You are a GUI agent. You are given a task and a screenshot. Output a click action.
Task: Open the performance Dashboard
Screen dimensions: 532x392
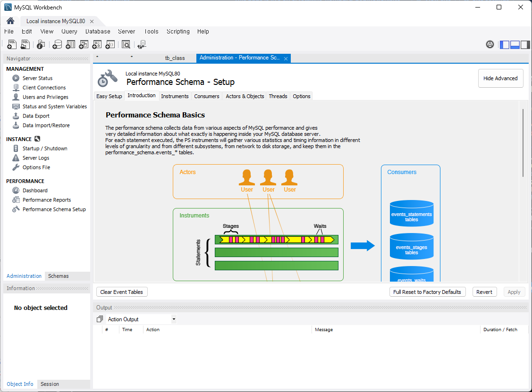point(35,191)
